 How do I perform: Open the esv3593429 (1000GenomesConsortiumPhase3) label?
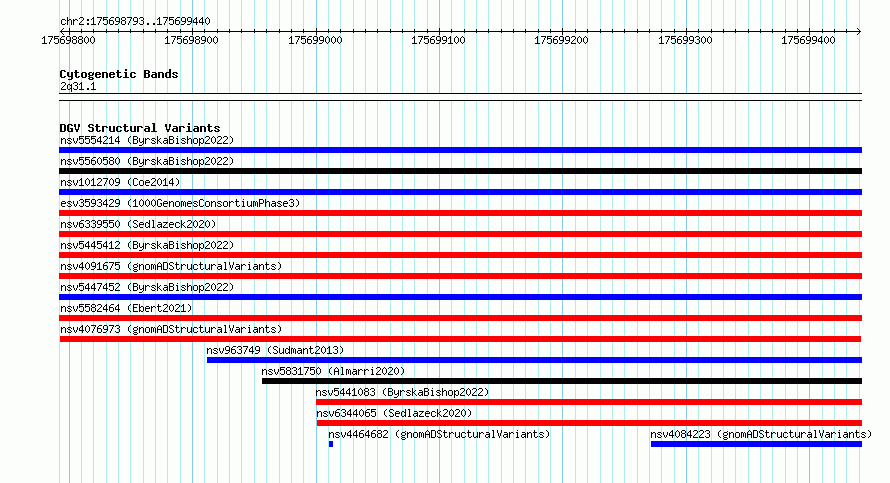[180, 203]
